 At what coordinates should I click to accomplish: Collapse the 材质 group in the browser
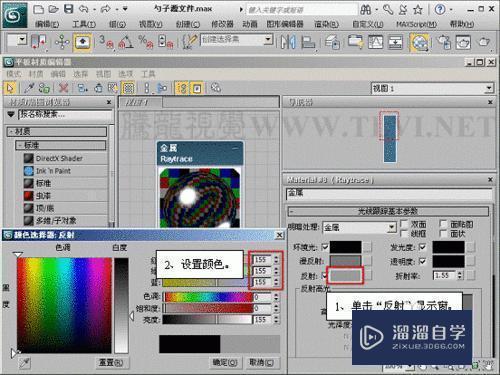click(57, 131)
